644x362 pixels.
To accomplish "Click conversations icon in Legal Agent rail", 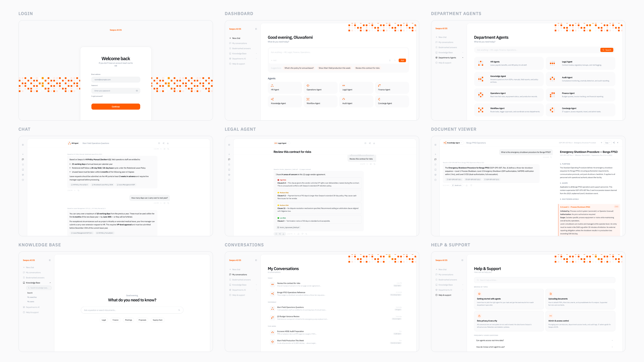I will (x=229, y=159).
